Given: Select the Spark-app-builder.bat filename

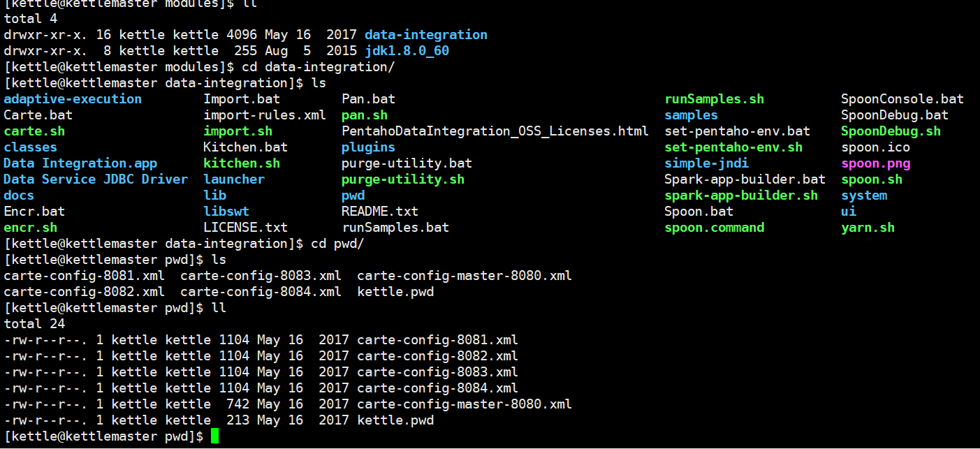Looking at the screenshot, I should (745, 179).
